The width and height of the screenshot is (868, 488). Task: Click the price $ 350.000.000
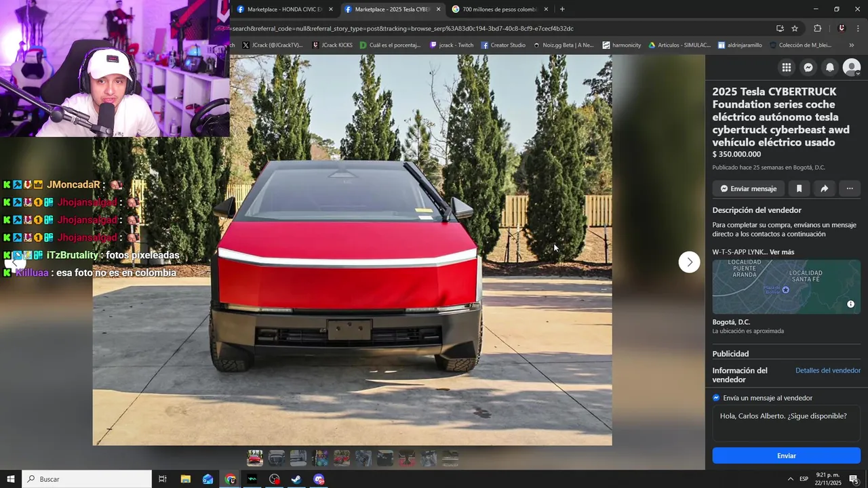click(736, 155)
